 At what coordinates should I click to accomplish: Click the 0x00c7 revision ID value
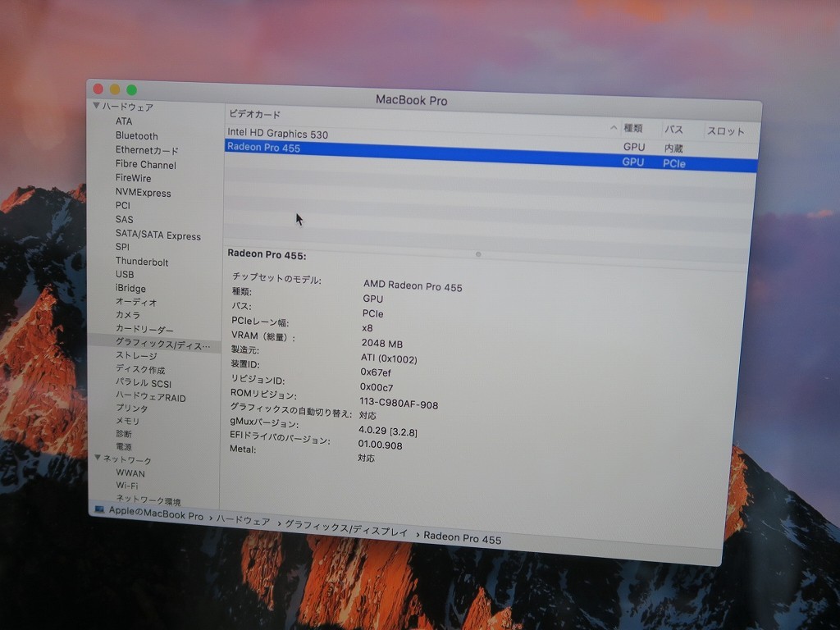tap(377, 387)
